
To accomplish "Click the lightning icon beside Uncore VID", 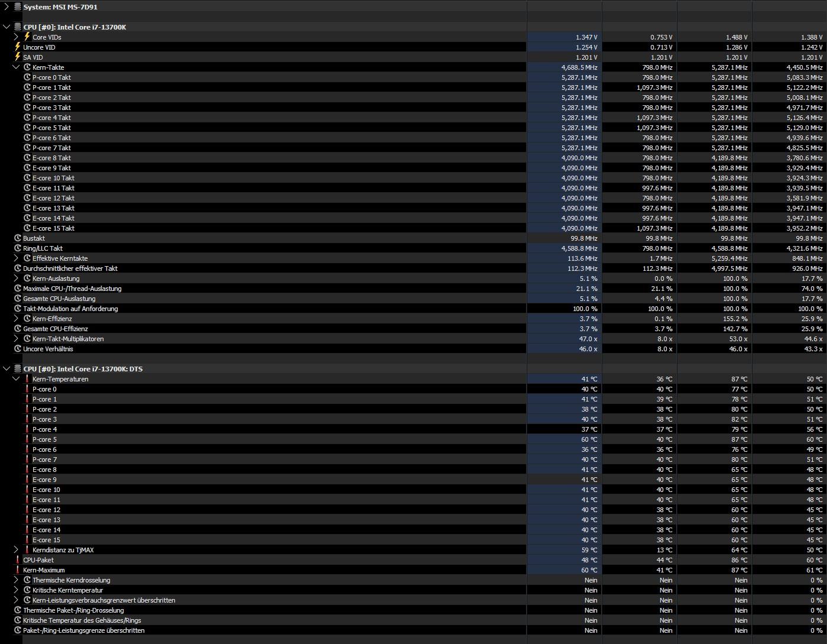I will click(x=18, y=47).
